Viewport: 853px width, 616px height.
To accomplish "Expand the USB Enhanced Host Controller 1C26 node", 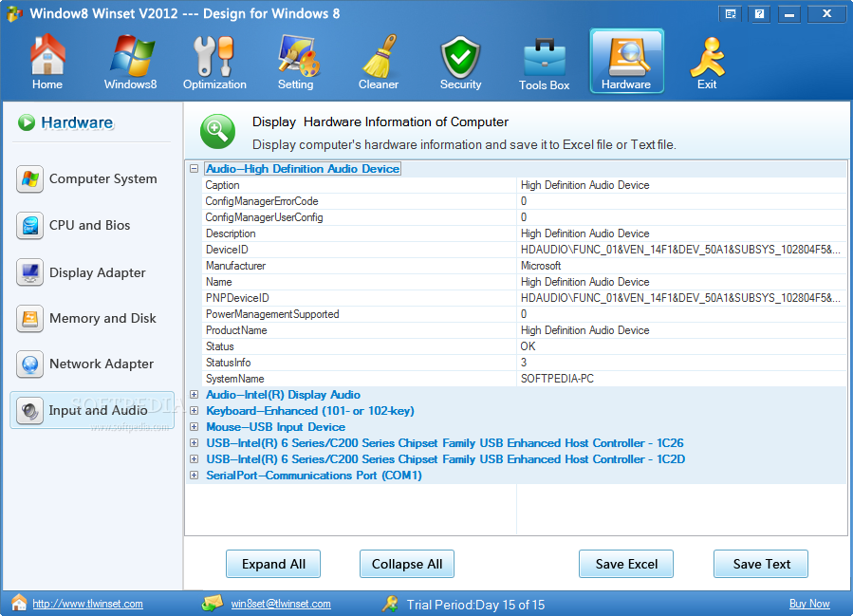I will point(194,443).
